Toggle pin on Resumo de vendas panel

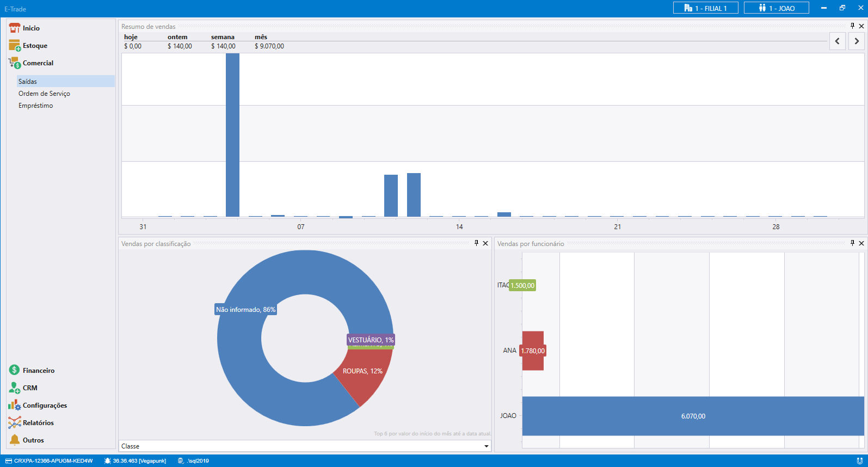pyautogui.click(x=852, y=26)
